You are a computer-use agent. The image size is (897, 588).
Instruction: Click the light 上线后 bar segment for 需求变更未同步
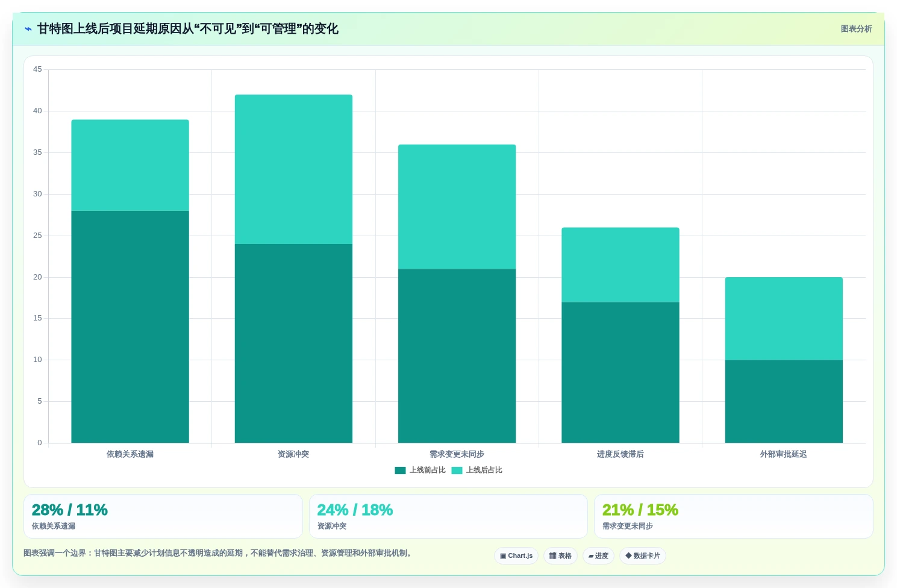(x=457, y=207)
